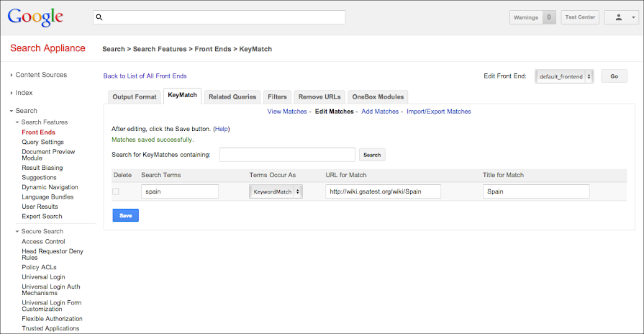Open Document Preview Module
This screenshot has height=334, width=644.
tap(48, 155)
